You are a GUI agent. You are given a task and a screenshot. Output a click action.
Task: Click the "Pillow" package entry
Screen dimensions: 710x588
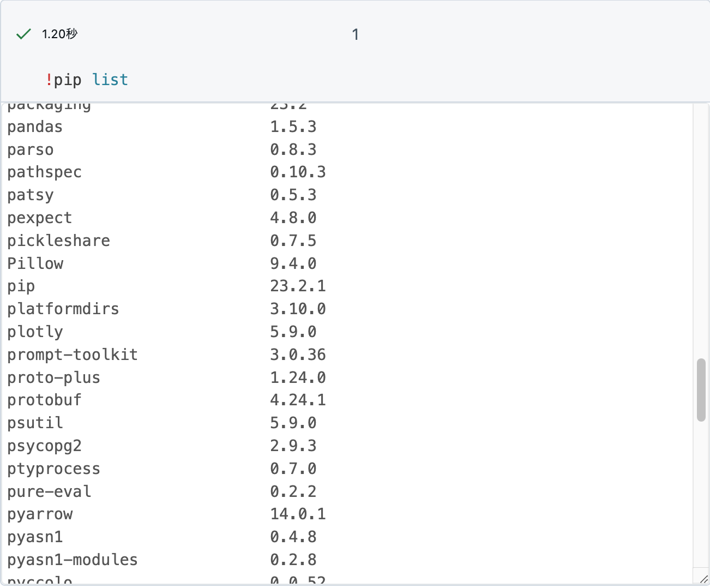click(x=35, y=263)
